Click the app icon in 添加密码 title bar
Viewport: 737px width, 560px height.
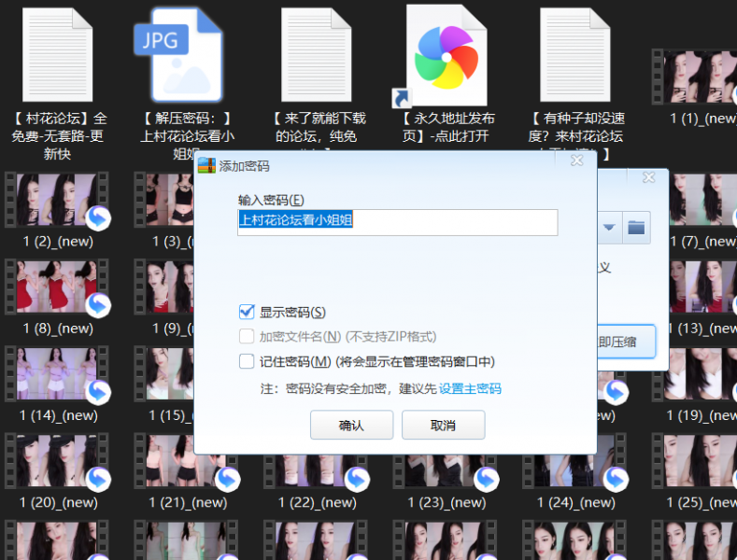click(206, 165)
